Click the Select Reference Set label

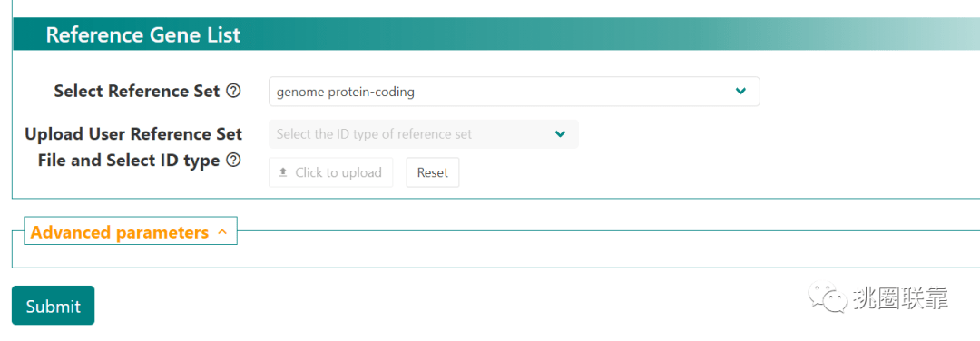(x=137, y=92)
